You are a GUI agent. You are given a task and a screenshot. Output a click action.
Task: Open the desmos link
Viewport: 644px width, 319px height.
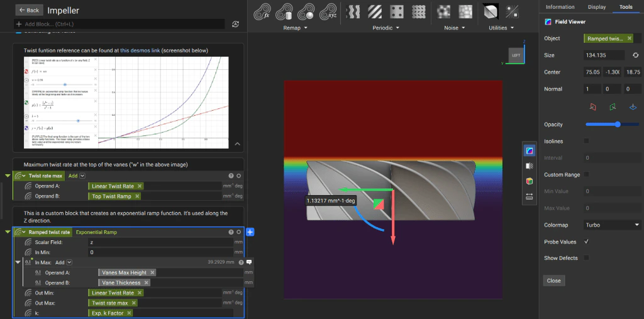pyautogui.click(x=140, y=50)
